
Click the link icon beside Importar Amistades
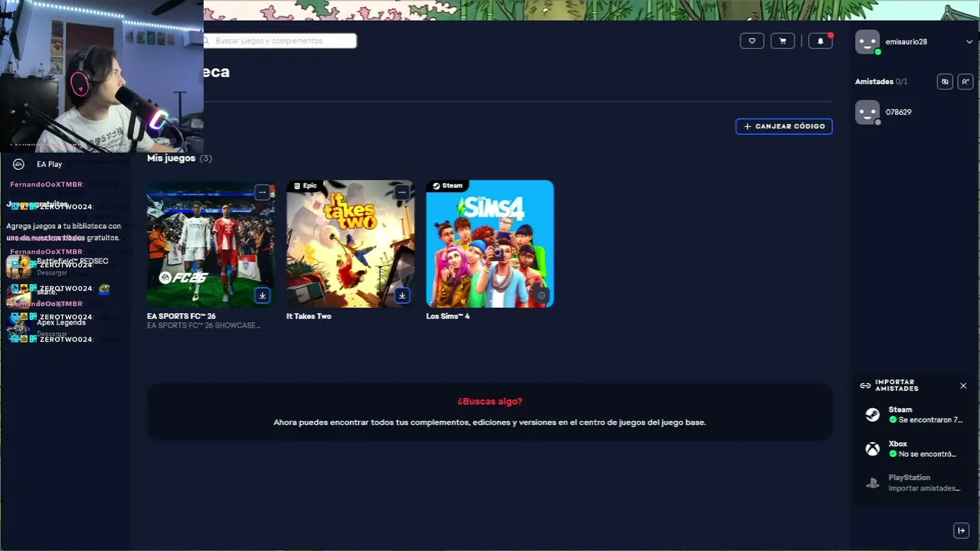tap(865, 386)
